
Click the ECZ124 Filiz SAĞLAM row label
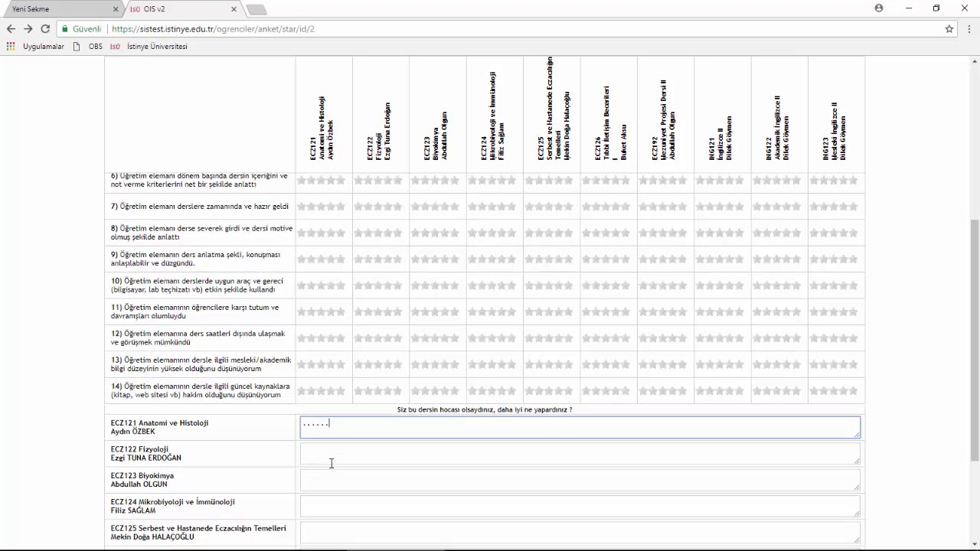coord(173,506)
